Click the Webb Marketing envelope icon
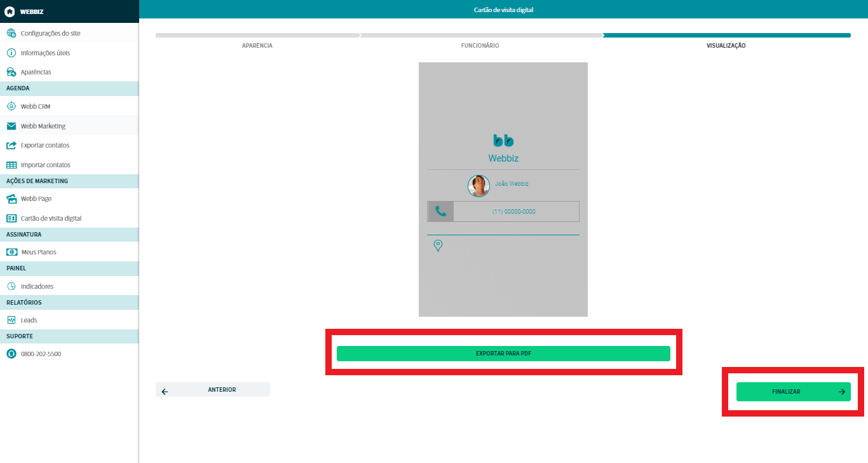 (x=11, y=126)
